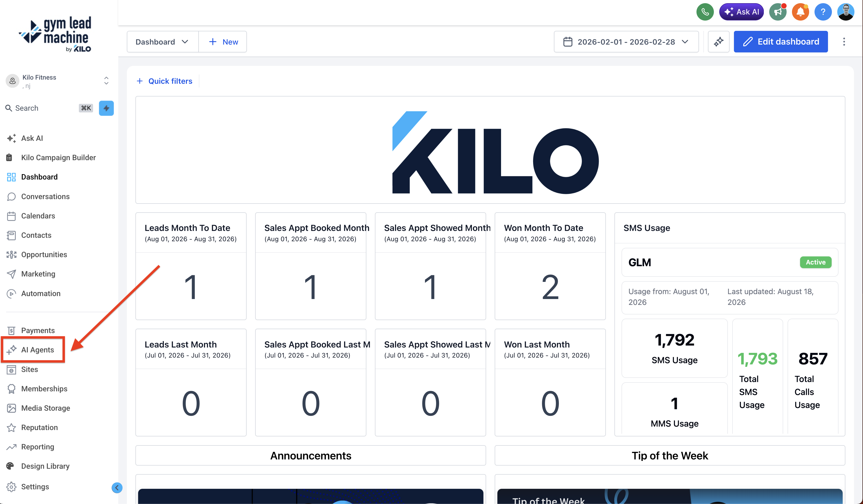This screenshot has width=863, height=504.
Task: Click the Leads Month To Date value
Action: point(191,287)
